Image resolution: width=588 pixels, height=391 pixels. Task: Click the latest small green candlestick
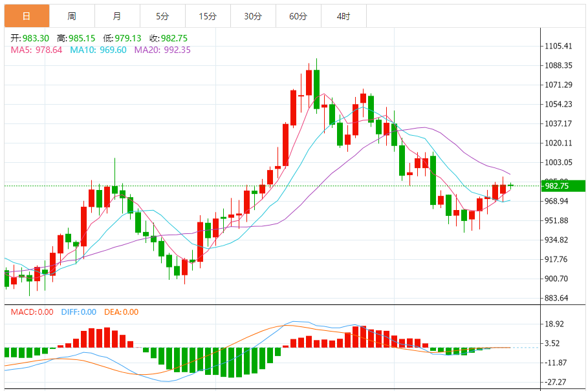(511, 185)
